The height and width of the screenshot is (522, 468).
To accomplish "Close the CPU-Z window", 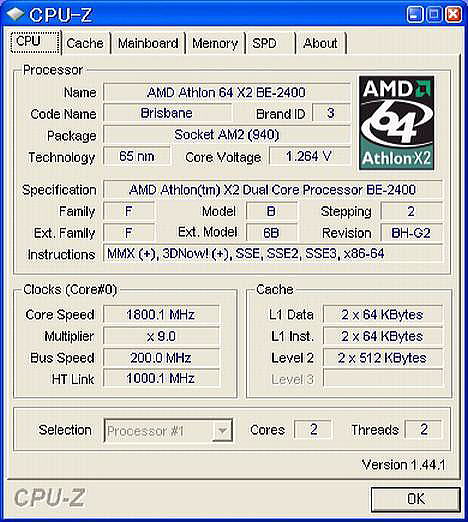I will click(x=454, y=14).
